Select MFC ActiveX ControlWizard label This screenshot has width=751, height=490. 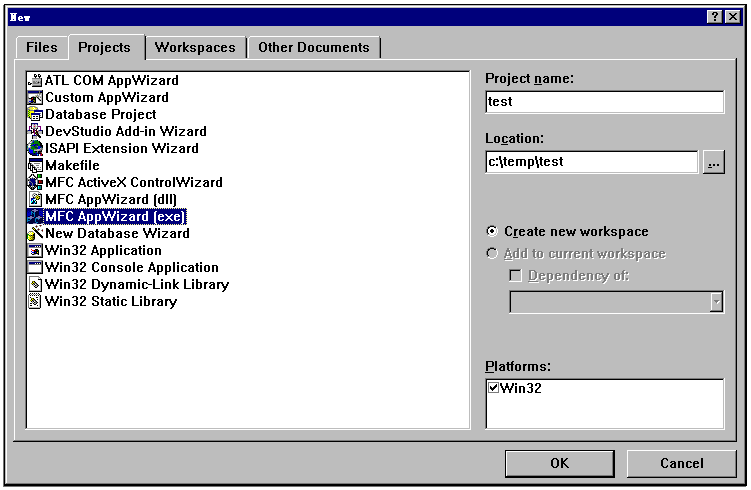click(134, 182)
